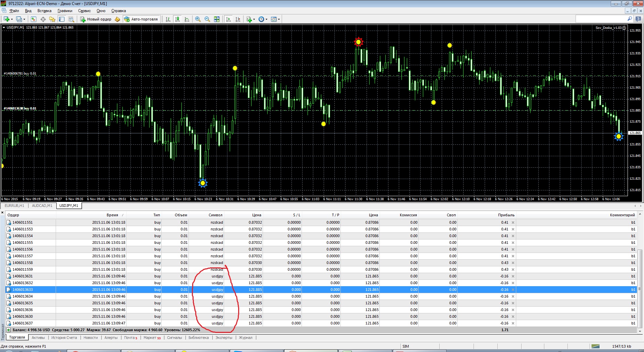Open MetaEditor with the yellow book icon
This screenshot has width=644, height=352.
(117, 19)
